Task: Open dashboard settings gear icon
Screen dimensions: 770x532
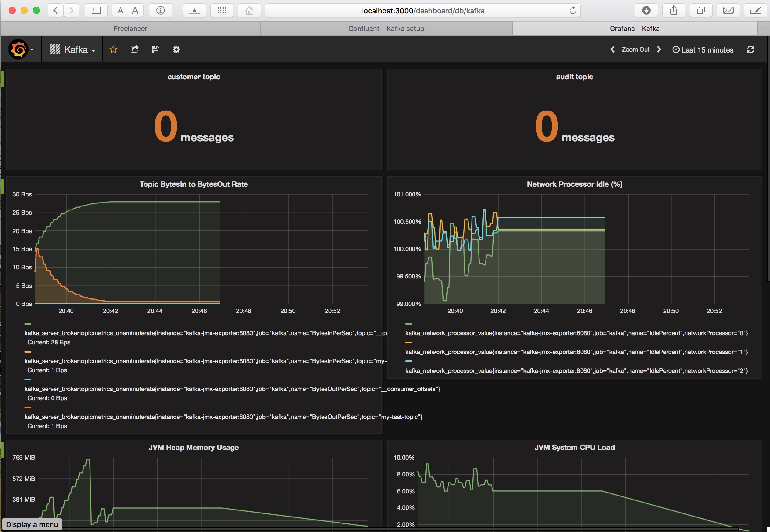Action: (x=176, y=50)
